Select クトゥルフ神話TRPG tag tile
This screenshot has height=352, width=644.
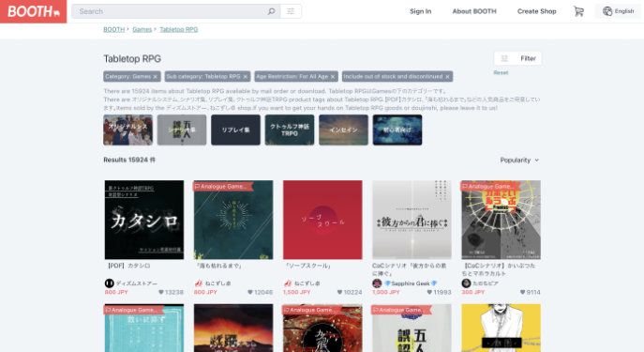click(290, 130)
